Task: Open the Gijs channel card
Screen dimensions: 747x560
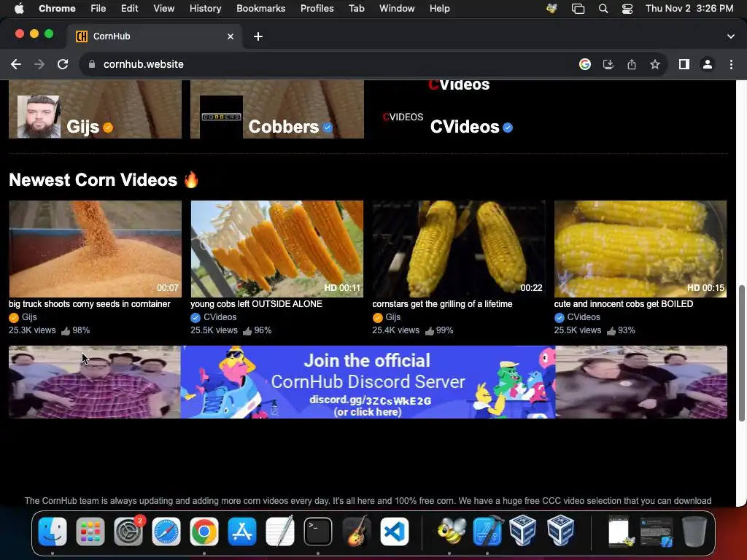Action: (x=96, y=109)
